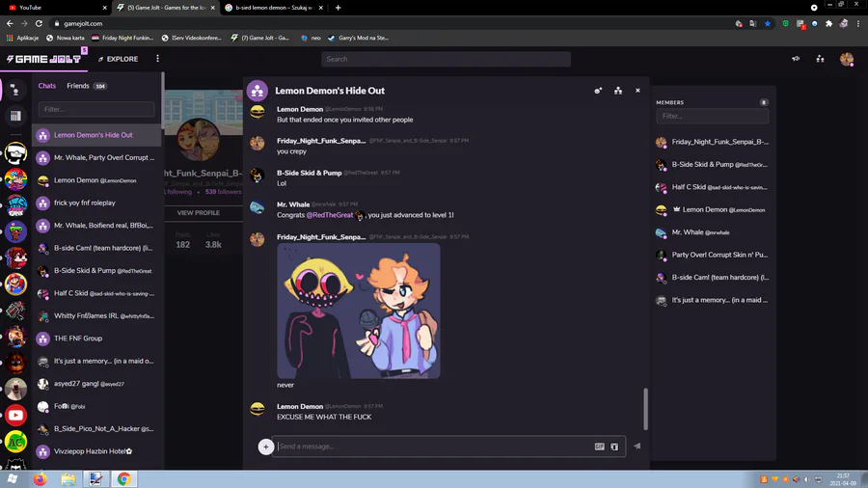Image resolution: width=868 pixels, height=488 pixels.
Task: Open the YouTube community icon in sidebar
Action: point(16,416)
